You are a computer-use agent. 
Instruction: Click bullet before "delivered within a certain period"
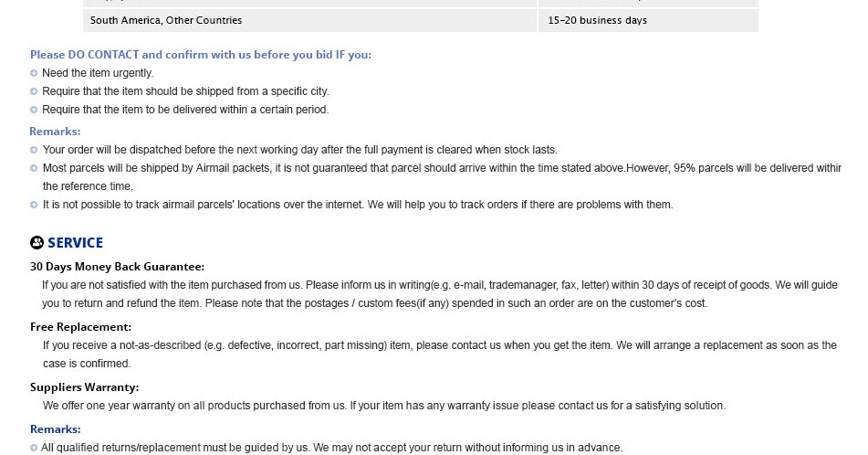pos(34,110)
